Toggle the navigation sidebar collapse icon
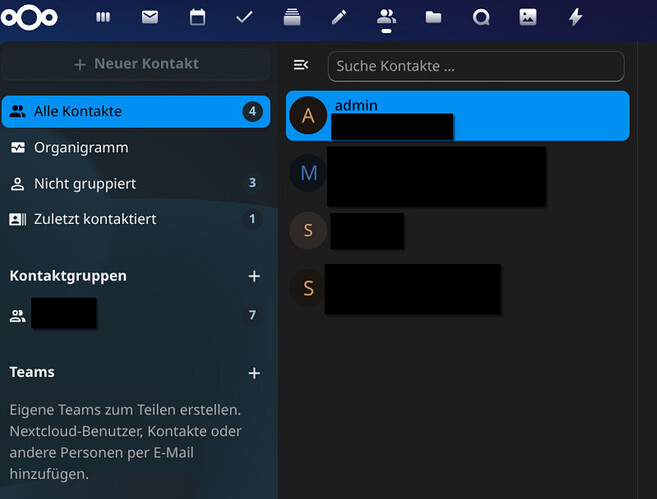This screenshot has height=499, width=657. (x=301, y=65)
